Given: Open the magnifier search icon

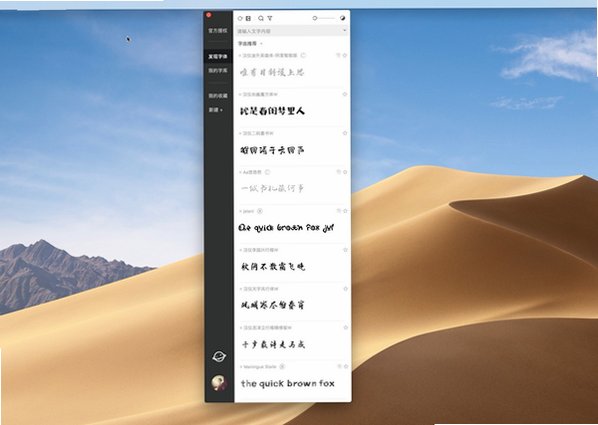Looking at the screenshot, I should point(261,18).
